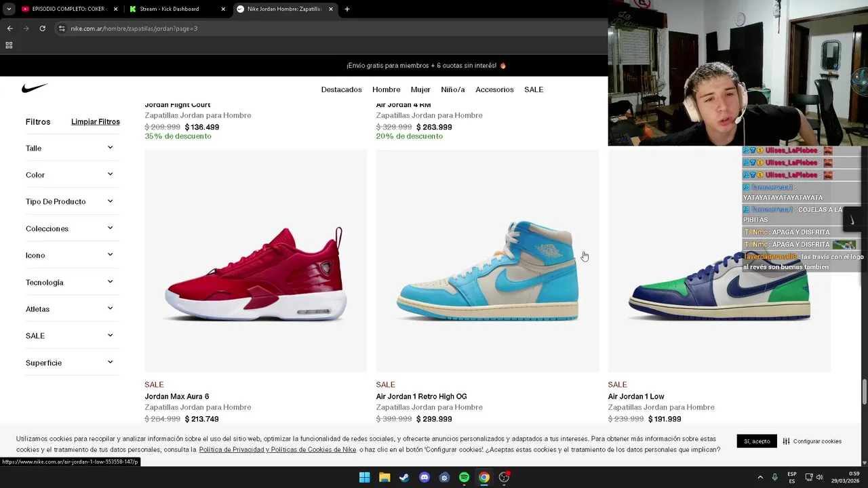Go back with the browser back arrow

click(9, 28)
